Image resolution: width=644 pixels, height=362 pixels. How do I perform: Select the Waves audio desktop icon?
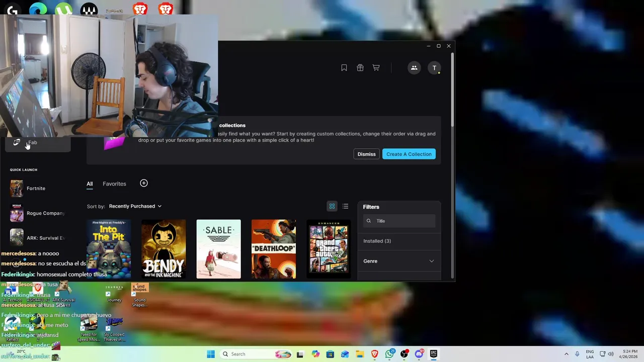click(x=89, y=10)
